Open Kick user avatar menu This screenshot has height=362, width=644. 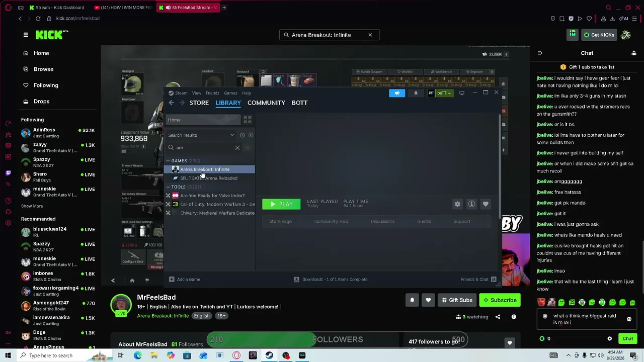(626, 35)
